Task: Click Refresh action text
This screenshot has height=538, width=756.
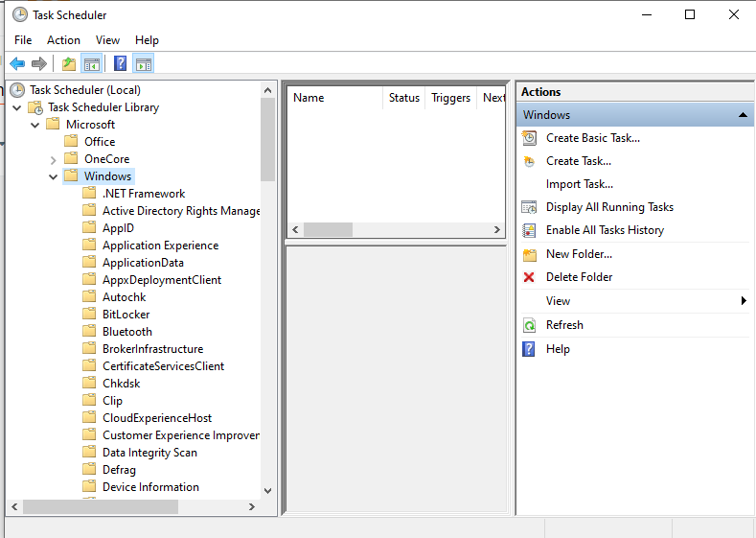Action: 564,325
